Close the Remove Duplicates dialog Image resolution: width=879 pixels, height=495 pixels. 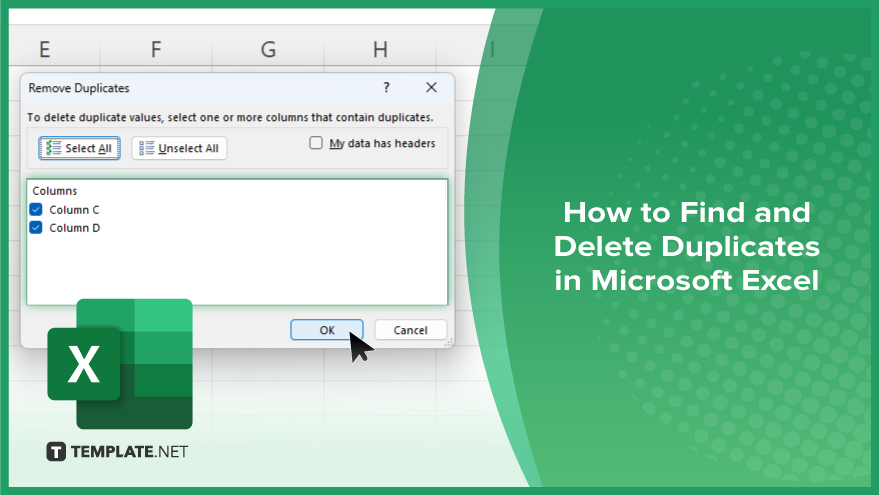pos(431,87)
